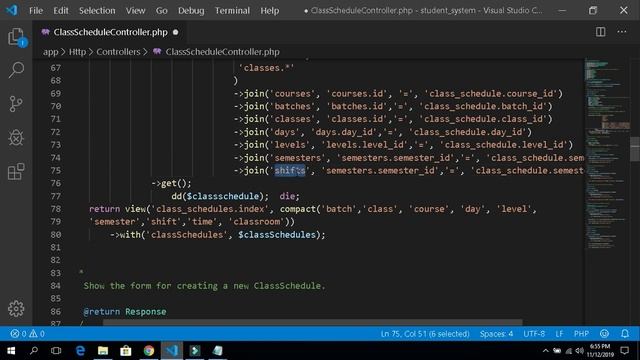This screenshot has width=640, height=360.
Task: Open the Manage gear menu
Action: point(16,309)
